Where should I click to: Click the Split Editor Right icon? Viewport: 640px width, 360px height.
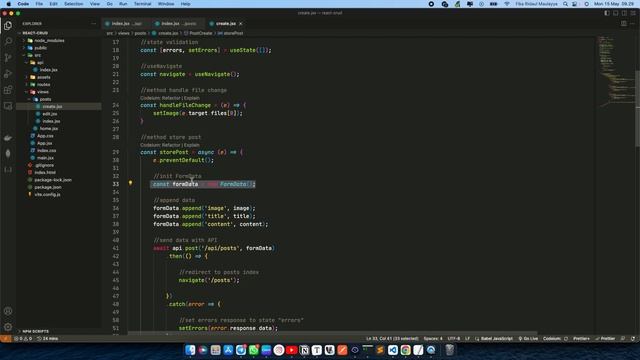click(x=624, y=24)
